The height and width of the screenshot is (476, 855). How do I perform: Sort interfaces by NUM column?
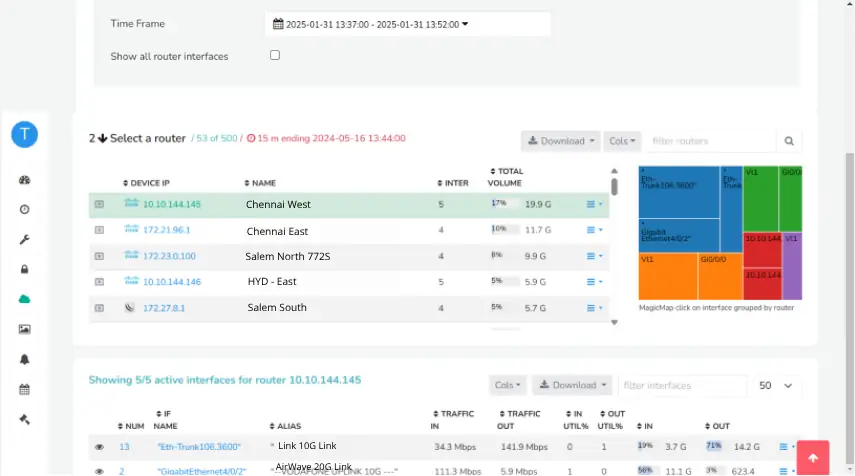point(131,426)
